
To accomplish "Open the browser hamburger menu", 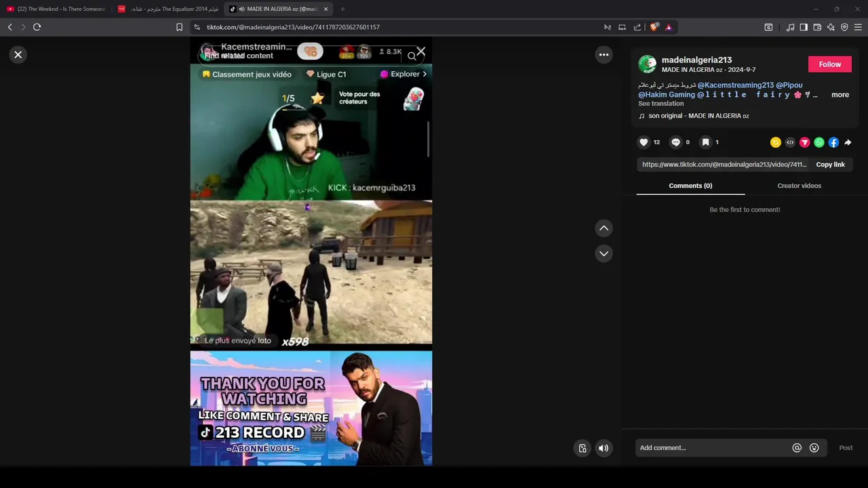I will click(858, 27).
